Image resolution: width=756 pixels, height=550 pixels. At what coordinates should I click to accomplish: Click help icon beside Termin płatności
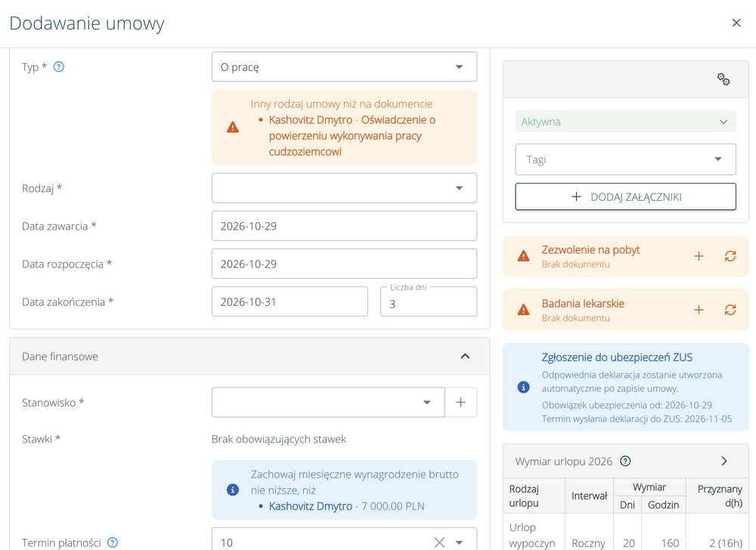(113, 542)
